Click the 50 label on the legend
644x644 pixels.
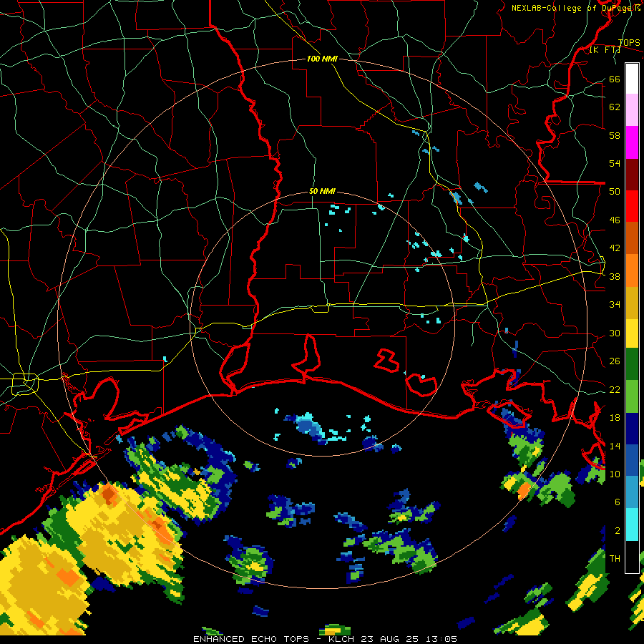coord(615,192)
